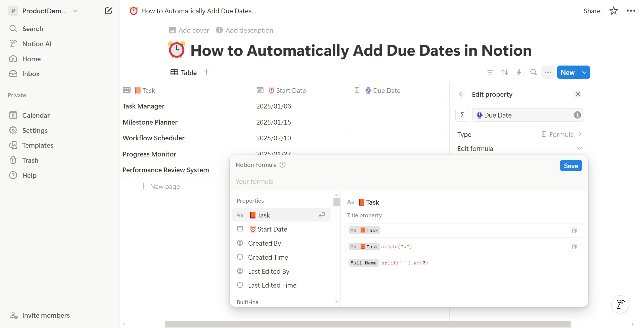Viewport: 644px width, 328px height.
Task: Click the new page compose icon
Action: [108, 11]
